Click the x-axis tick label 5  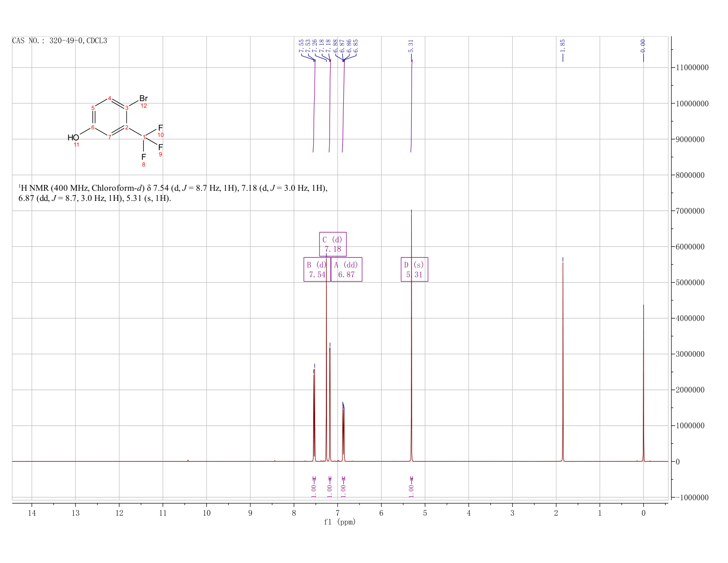(425, 513)
